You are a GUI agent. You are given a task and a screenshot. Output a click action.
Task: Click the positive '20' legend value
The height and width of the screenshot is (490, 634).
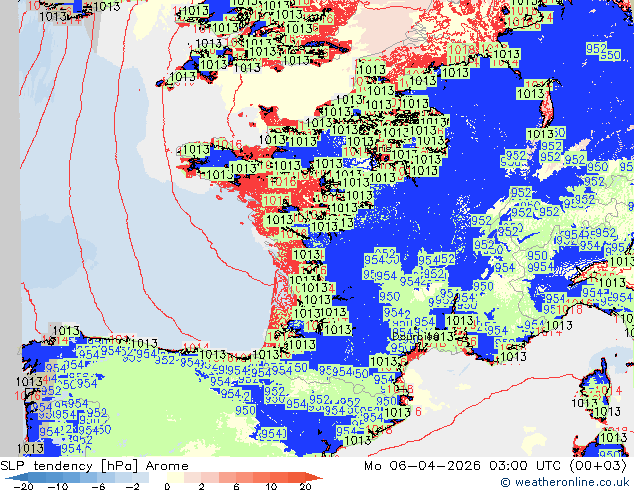pos(305,486)
